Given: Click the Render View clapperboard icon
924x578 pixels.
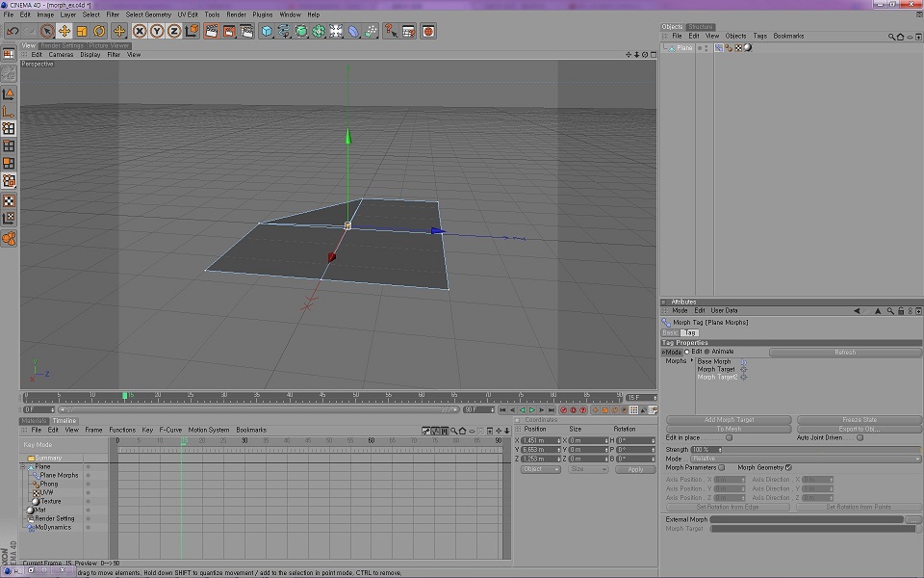Looking at the screenshot, I should pyautogui.click(x=213, y=31).
